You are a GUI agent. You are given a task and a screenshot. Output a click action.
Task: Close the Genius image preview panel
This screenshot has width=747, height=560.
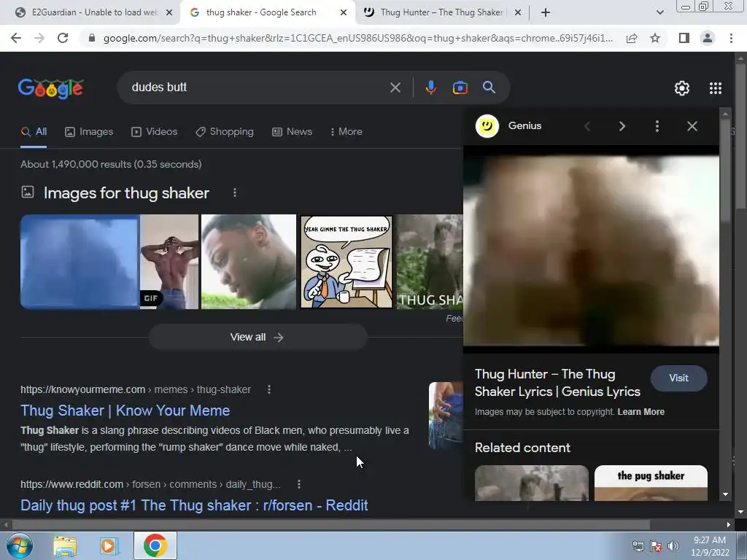coord(692,126)
